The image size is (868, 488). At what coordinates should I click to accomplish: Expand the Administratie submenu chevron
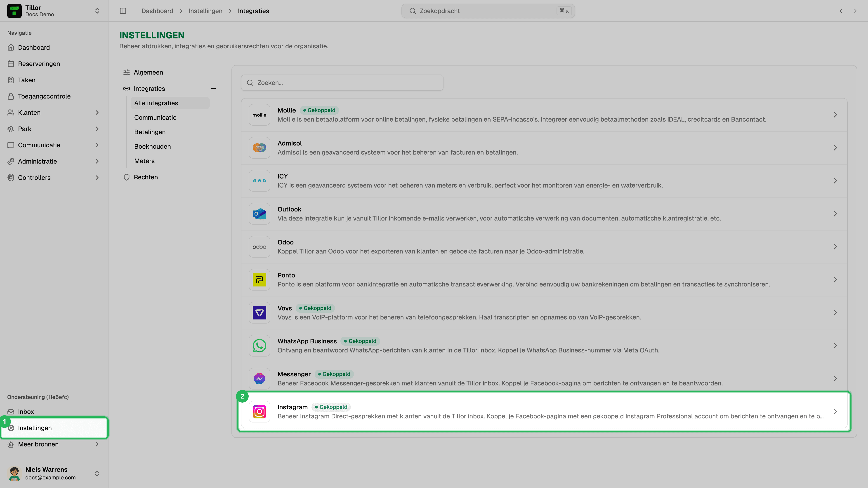[97, 161]
